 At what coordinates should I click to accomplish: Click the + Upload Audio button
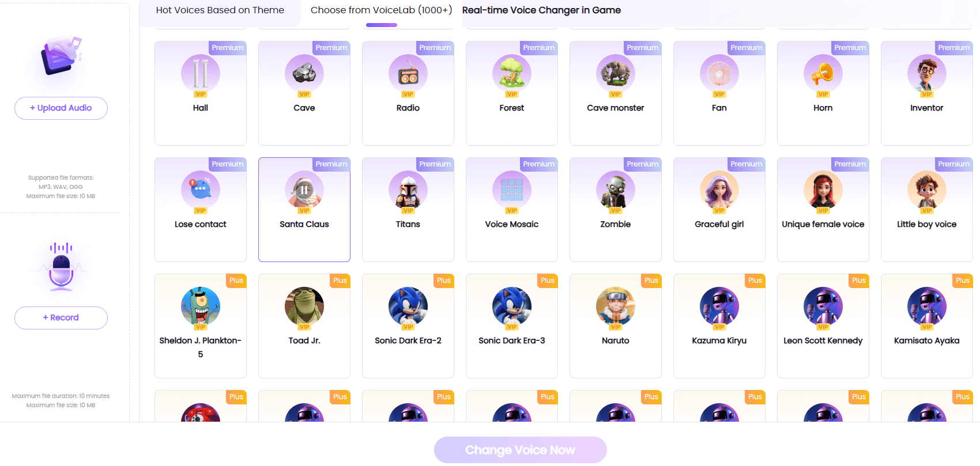tap(61, 108)
